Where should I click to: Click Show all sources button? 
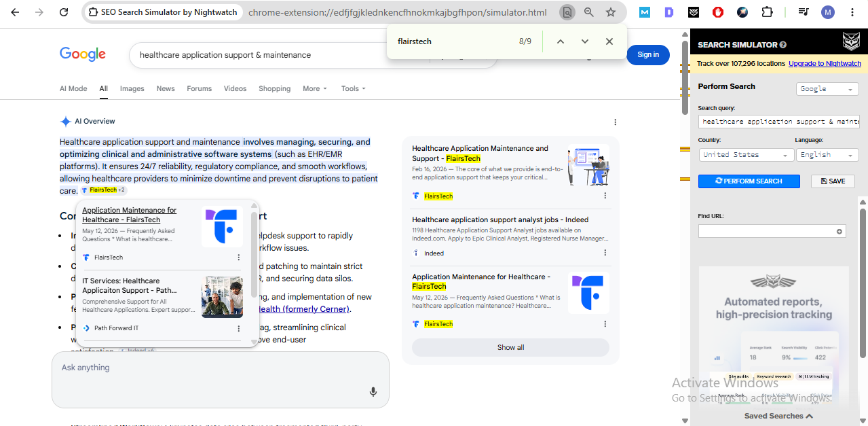(x=510, y=347)
